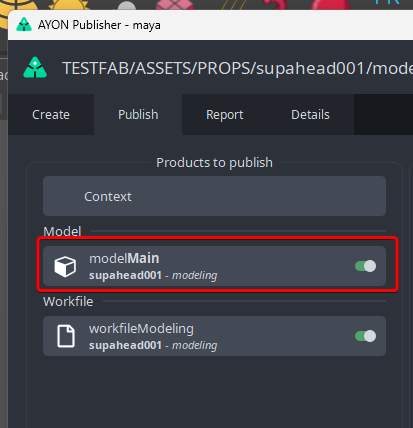Select the modelMain product name
This screenshot has width=413, height=428.
click(124, 258)
